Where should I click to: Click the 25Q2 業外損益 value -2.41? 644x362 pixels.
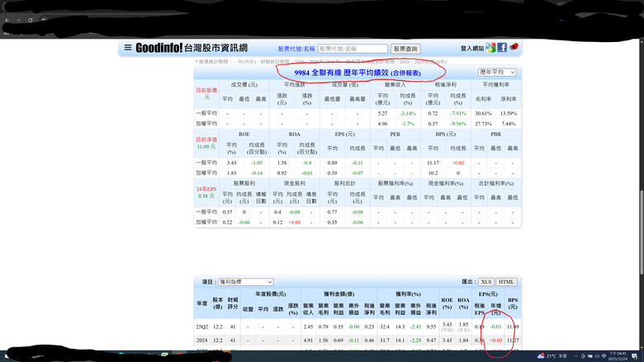pos(415,327)
